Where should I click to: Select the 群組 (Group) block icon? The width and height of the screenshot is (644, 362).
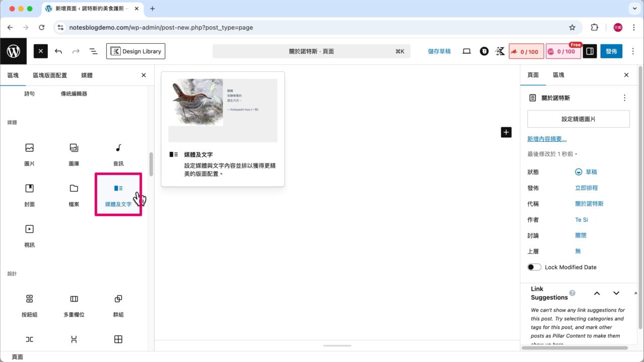[x=118, y=305]
